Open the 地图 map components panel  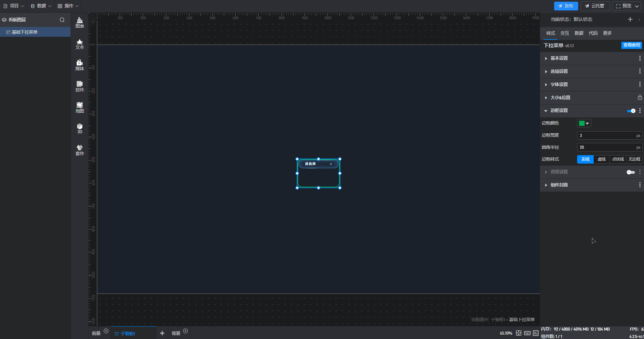(x=80, y=108)
